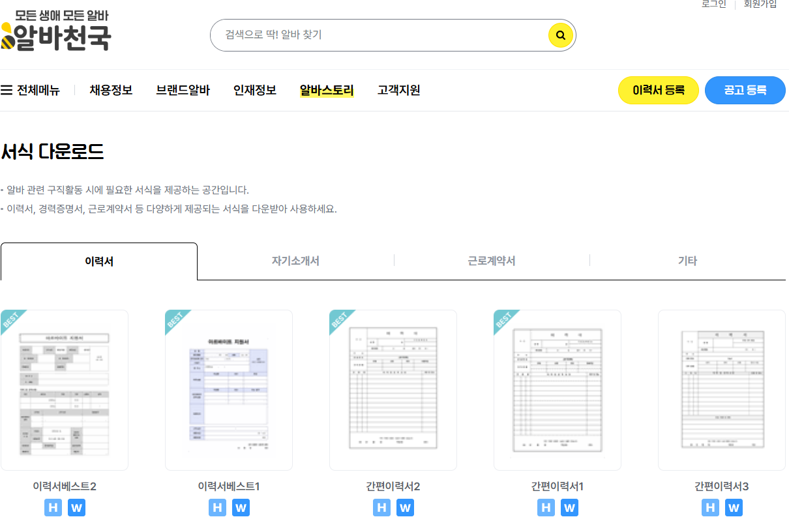Select 고객지원 from the navigation bar

pyautogui.click(x=398, y=90)
